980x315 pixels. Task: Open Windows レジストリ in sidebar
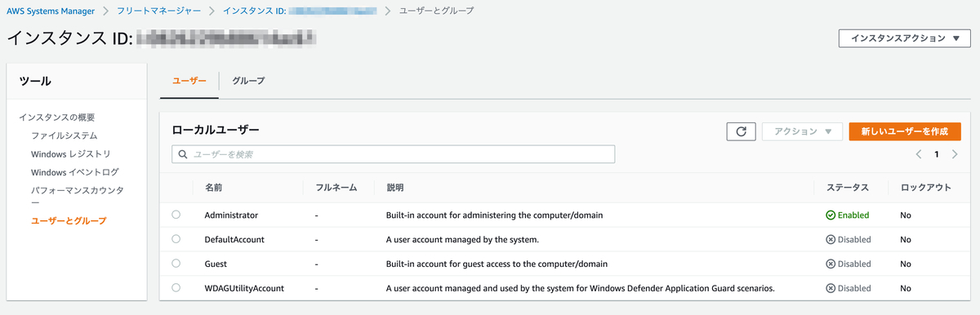(x=71, y=154)
